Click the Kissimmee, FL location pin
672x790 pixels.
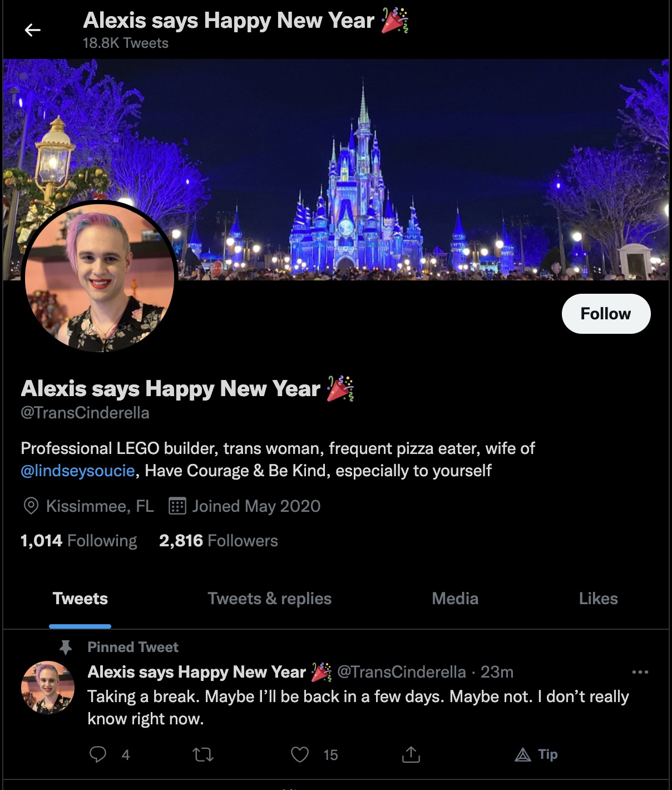click(31, 506)
